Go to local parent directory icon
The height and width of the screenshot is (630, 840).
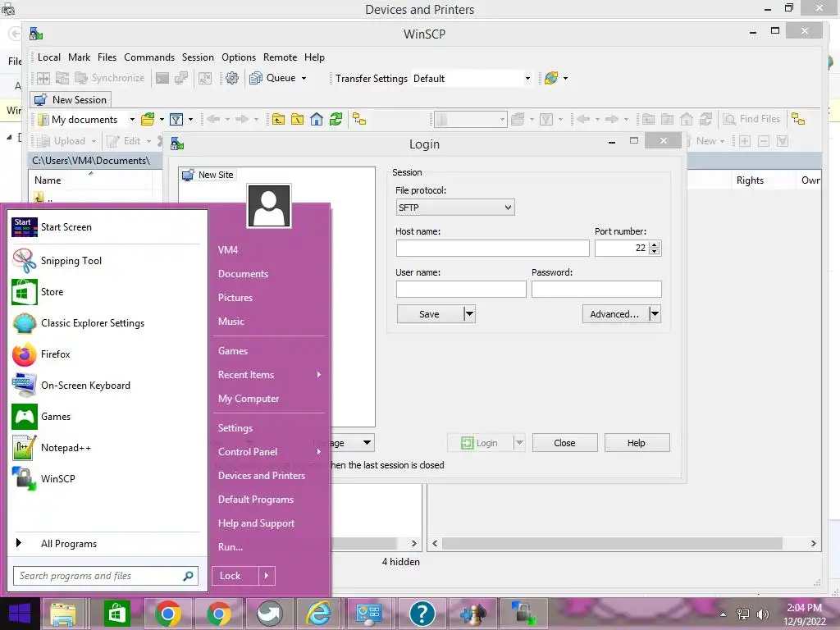tap(278, 119)
